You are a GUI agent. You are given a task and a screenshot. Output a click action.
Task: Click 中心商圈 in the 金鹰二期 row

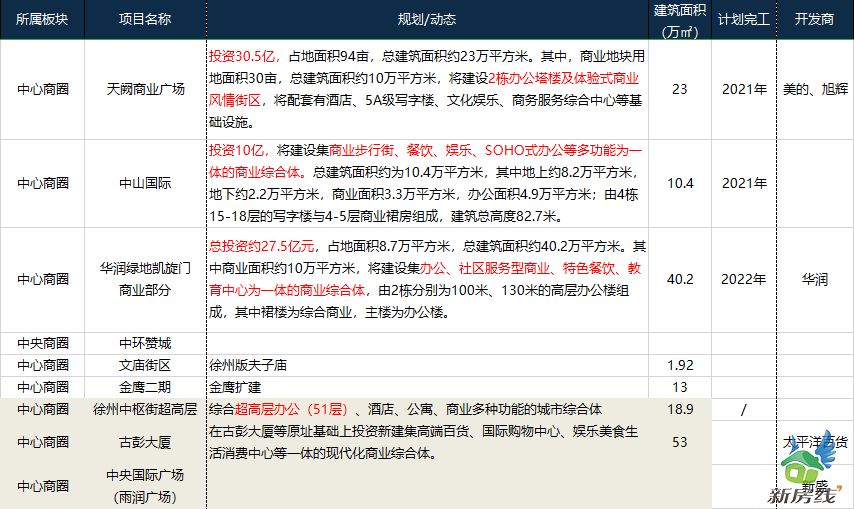(x=43, y=387)
